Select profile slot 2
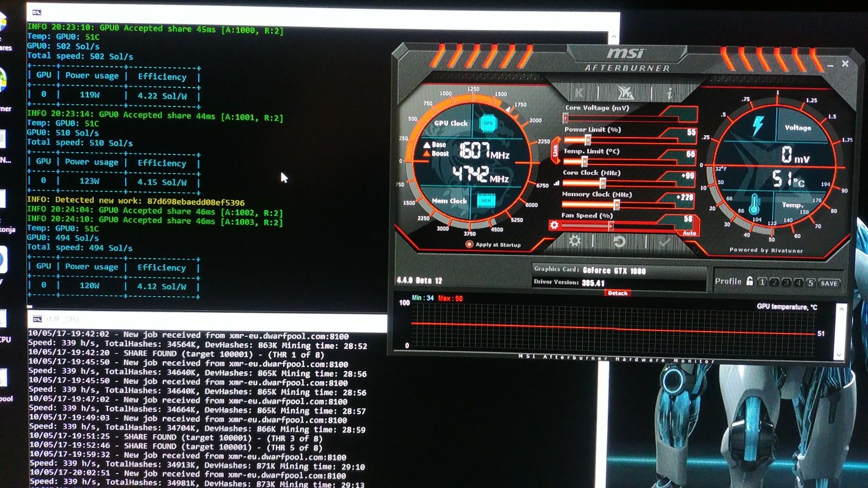The height and width of the screenshot is (488, 868). coord(774,282)
